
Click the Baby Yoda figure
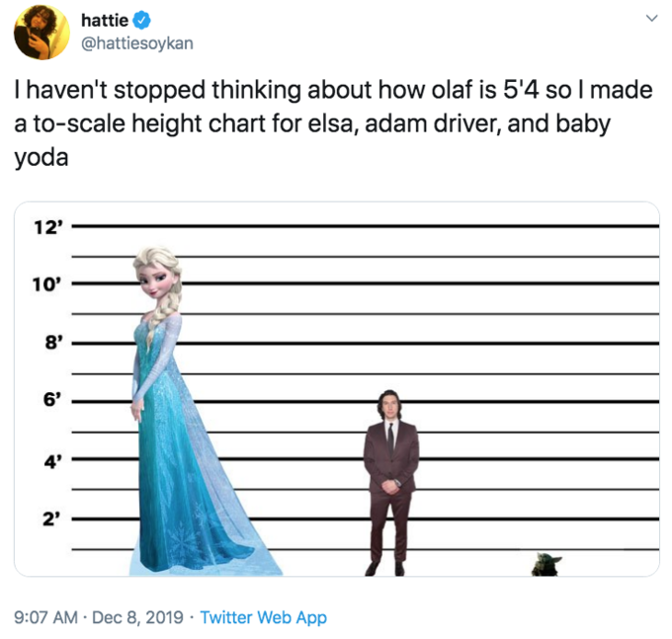(545, 564)
